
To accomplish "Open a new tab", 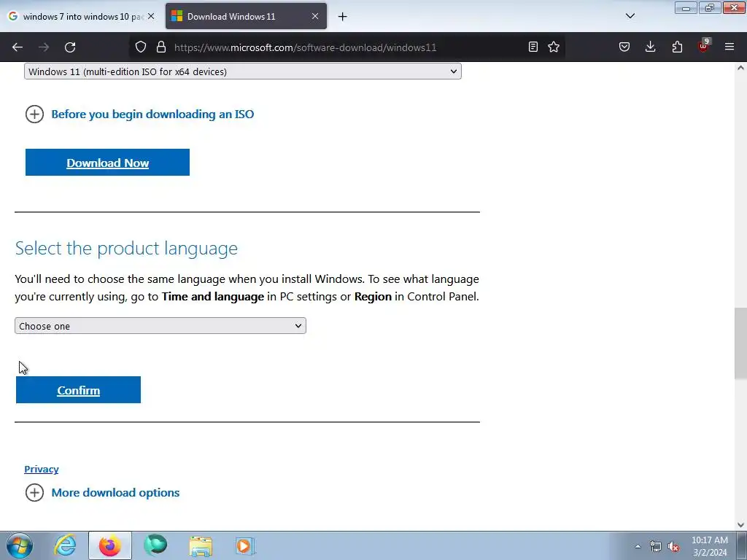I will (x=342, y=17).
